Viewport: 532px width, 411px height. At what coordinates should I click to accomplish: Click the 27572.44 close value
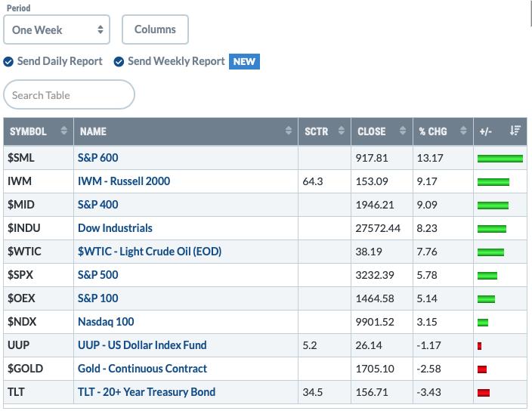pyautogui.click(x=378, y=228)
